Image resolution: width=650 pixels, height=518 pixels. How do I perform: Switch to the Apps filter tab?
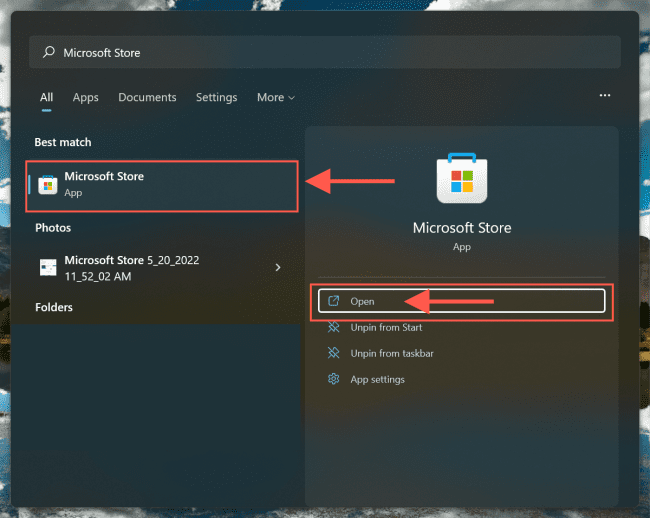86,98
